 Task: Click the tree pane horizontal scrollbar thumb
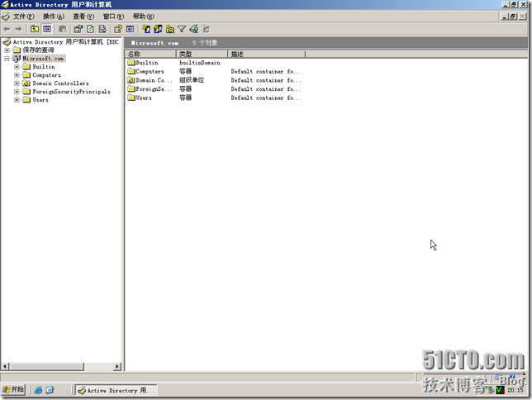pos(46,367)
